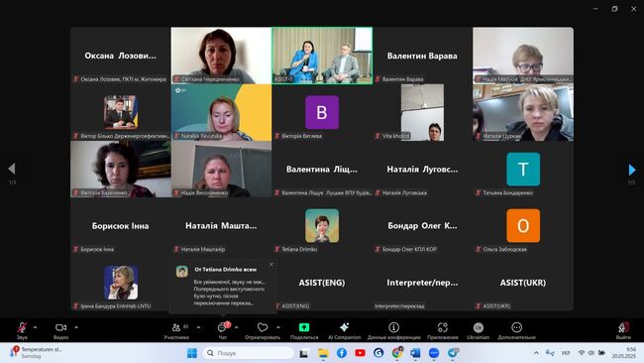Viewport: 644px width, 363px height.
Task: Open the Windows Start menu
Action: [192, 353]
